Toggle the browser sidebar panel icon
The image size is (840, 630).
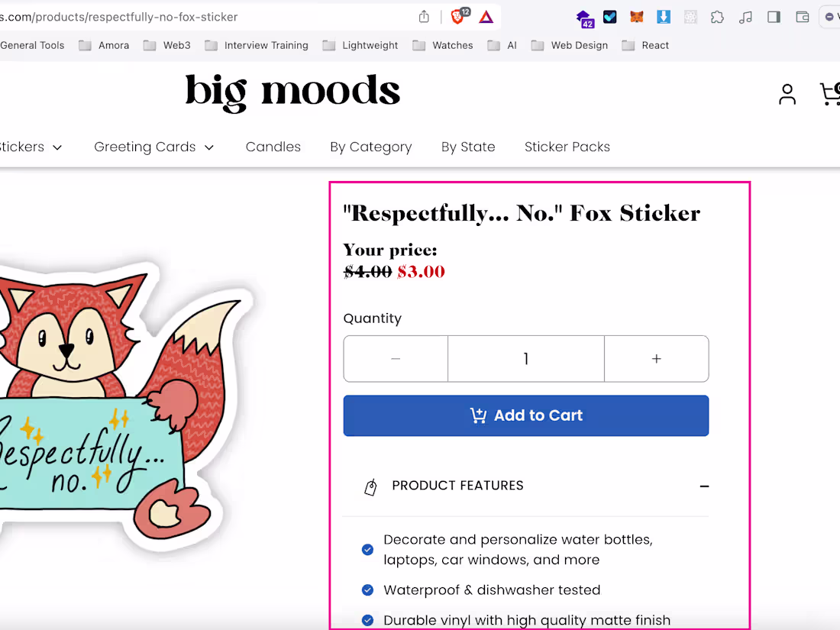point(774,17)
